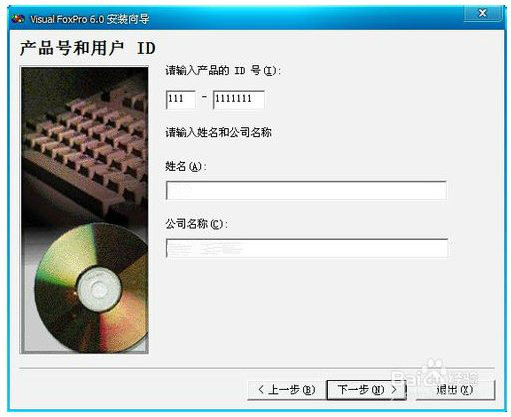511x417 pixels.
Task: Focus the second product ID field containing 1111111
Action: click(x=239, y=99)
